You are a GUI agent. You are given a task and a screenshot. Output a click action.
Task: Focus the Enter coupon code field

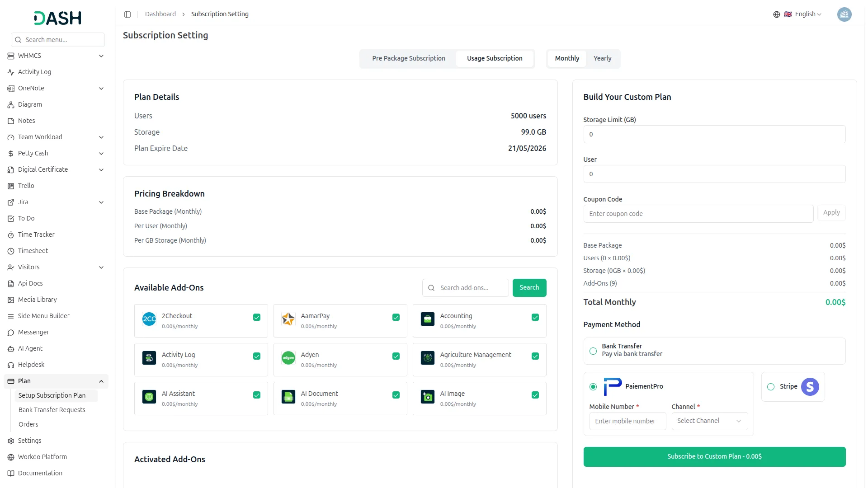698,214
